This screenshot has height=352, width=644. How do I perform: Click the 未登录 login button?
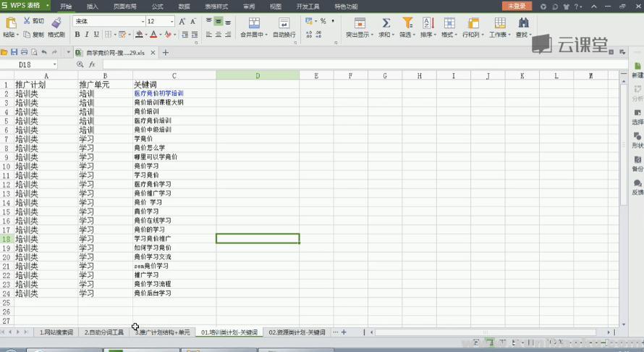[517, 6]
